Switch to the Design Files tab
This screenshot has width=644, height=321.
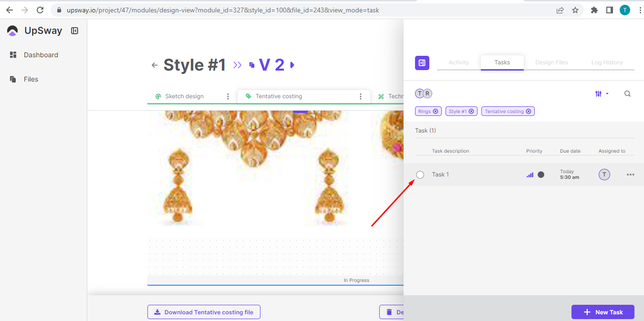pyautogui.click(x=551, y=62)
